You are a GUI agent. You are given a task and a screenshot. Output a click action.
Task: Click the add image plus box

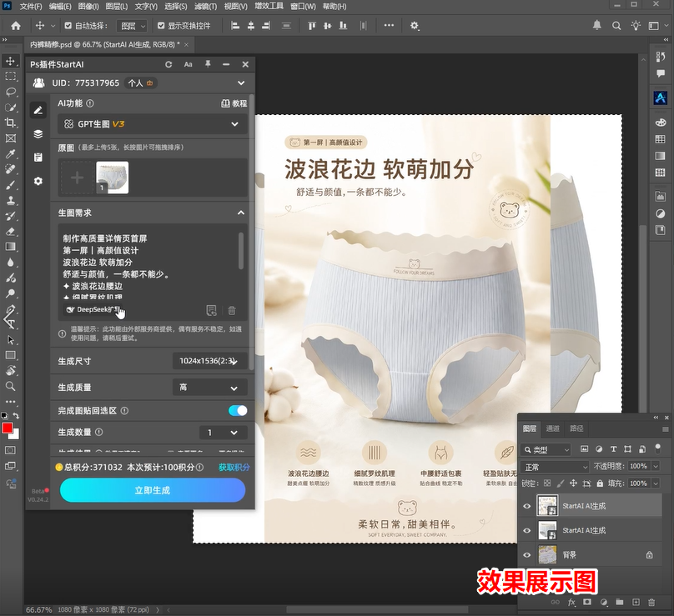[x=77, y=178]
